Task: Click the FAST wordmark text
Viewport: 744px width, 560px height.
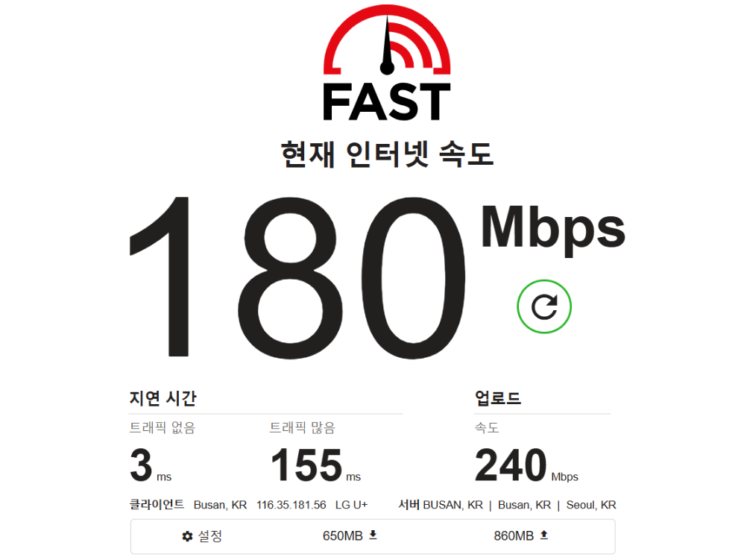Action: pos(387,101)
